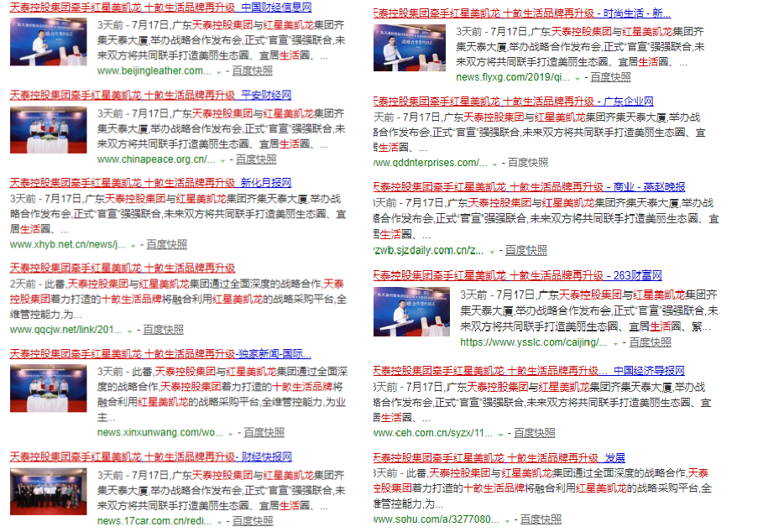Expand arrow beside zwb.sjzdaily.com.cn URL

click(x=492, y=252)
